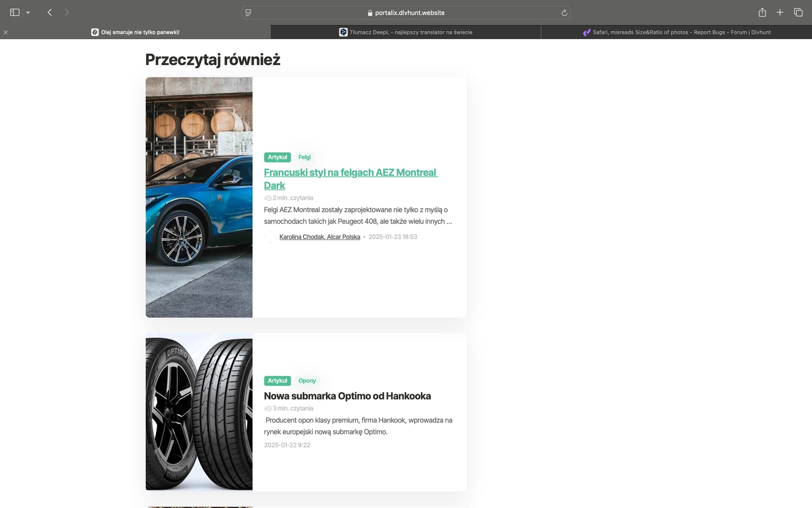Click the DeepL favicon in the second tab
The width and height of the screenshot is (812, 508).
343,32
